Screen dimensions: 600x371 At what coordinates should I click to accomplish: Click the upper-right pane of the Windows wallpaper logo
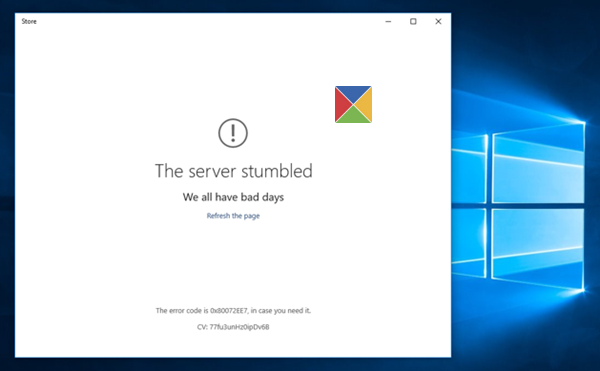(x=538, y=163)
